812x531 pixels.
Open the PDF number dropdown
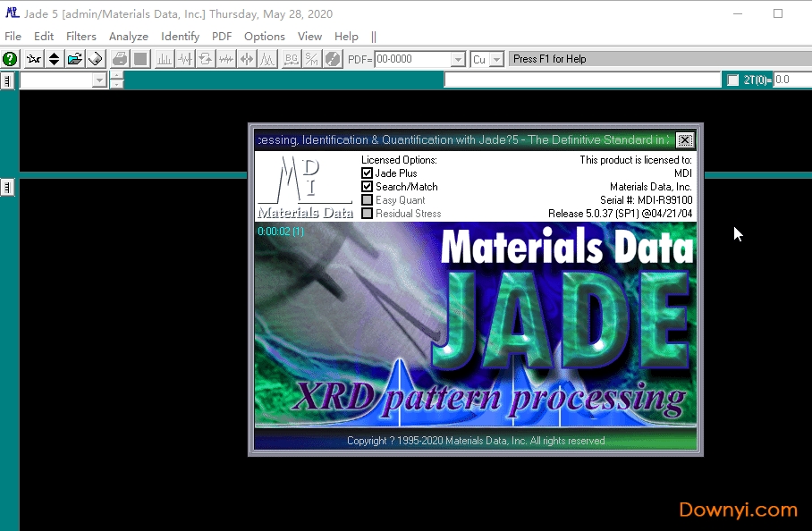[x=458, y=58]
